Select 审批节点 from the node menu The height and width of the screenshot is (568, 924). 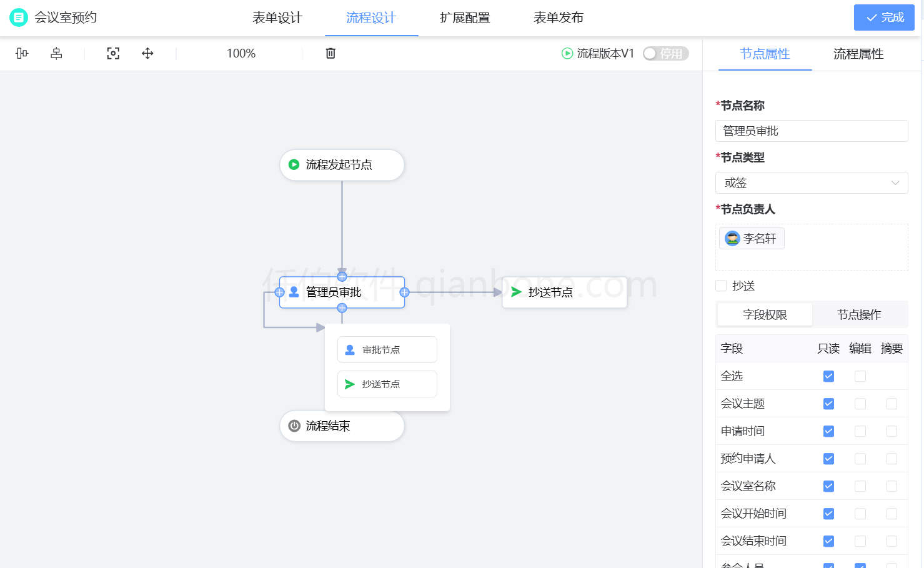pos(387,349)
